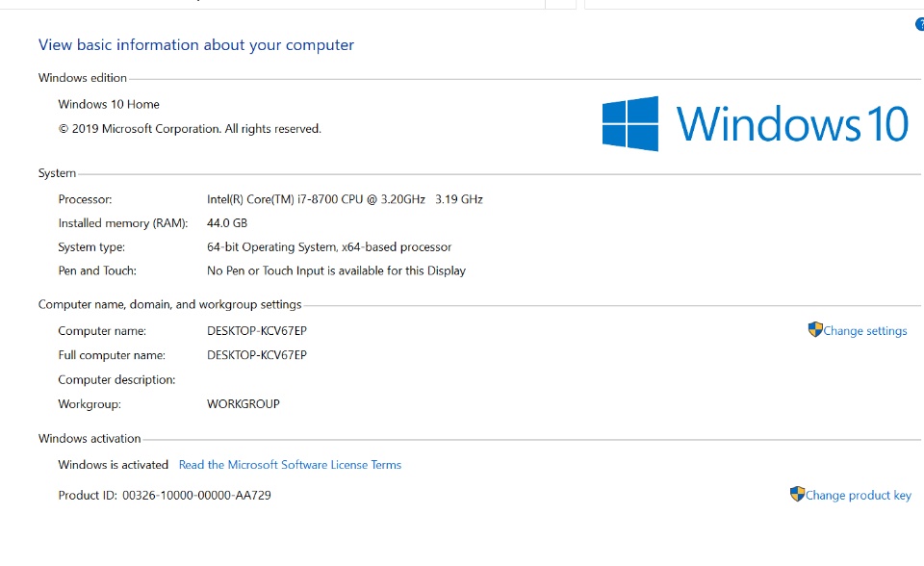Click the 2019 Microsoft Corporation copyright text

coord(190,129)
